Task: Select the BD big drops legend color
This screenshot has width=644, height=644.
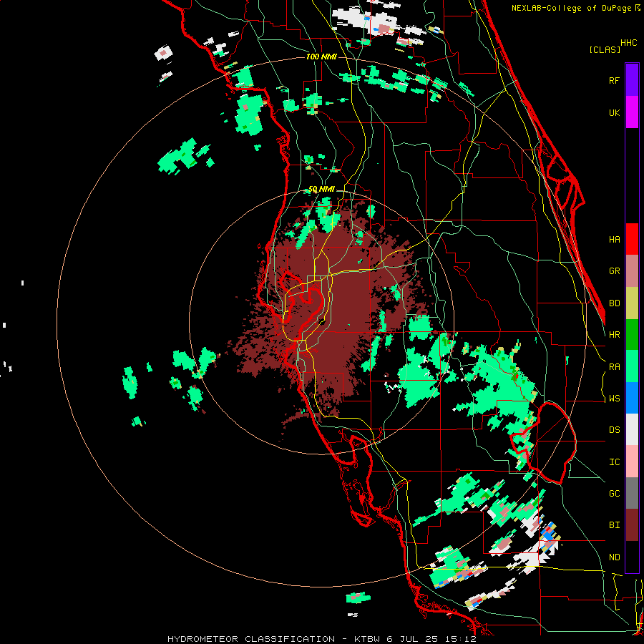Action: [632, 303]
